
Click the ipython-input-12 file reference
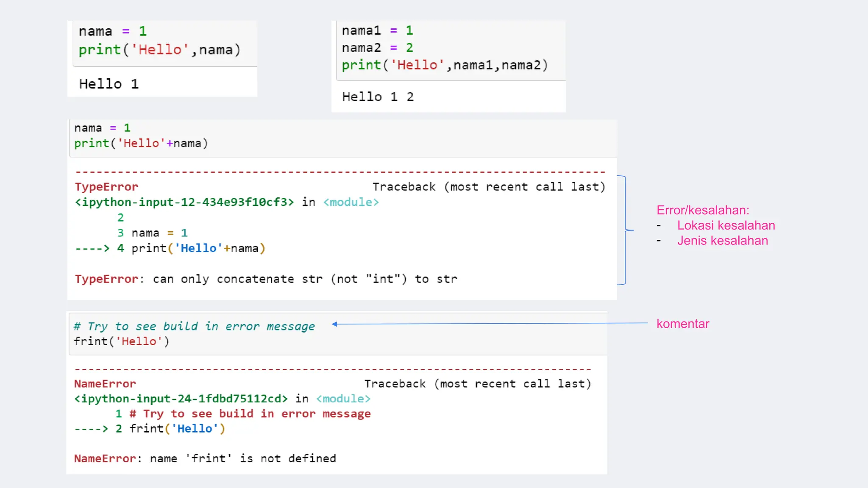(x=184, y=202)
